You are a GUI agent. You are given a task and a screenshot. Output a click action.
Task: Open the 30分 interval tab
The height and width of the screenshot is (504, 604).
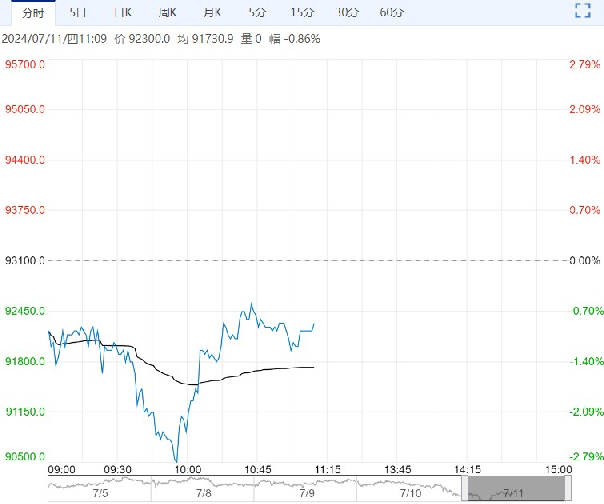[347, 13]
